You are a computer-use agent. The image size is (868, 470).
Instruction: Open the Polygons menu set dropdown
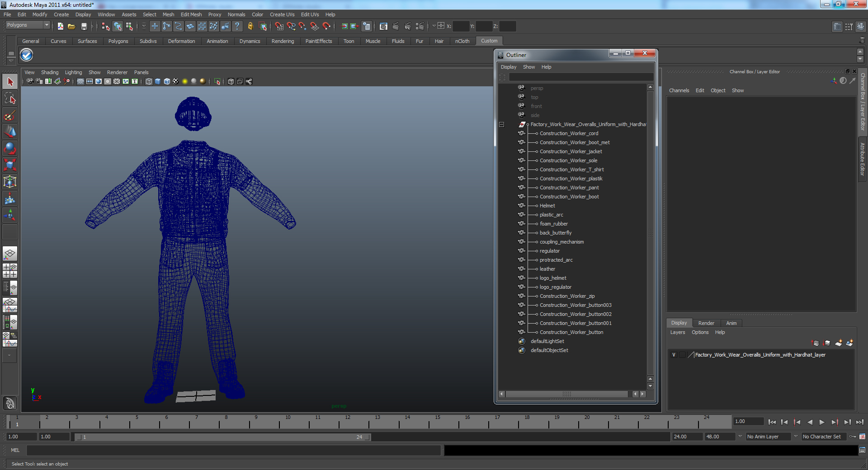tap(28, 25)
